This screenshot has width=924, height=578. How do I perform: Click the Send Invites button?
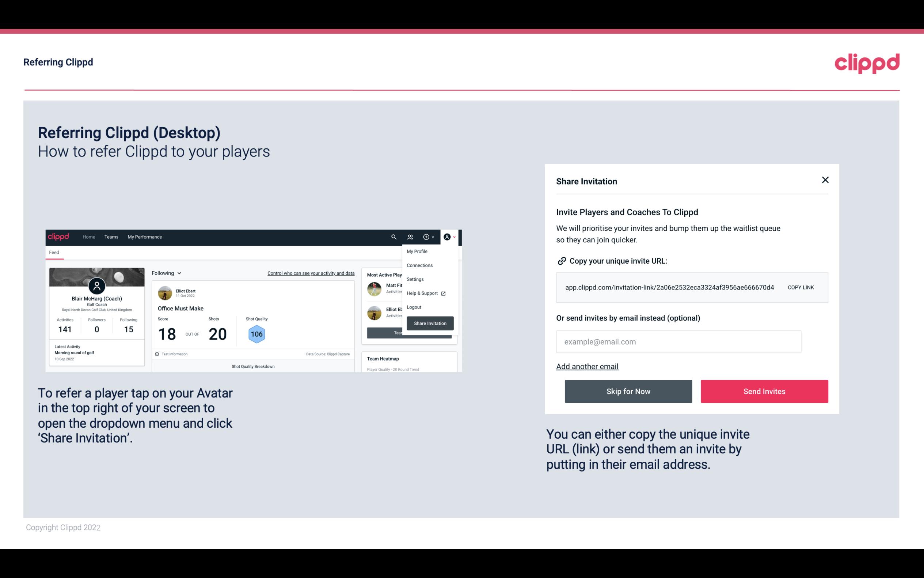(764, 391)
